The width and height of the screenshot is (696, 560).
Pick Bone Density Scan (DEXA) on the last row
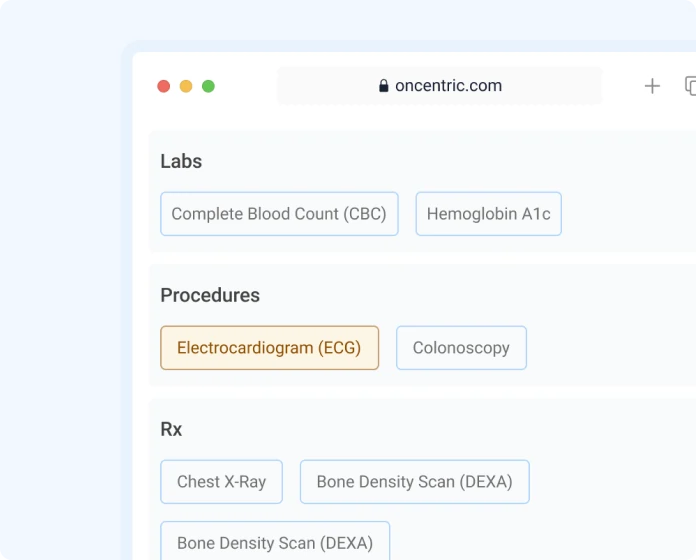coord(275,541)
